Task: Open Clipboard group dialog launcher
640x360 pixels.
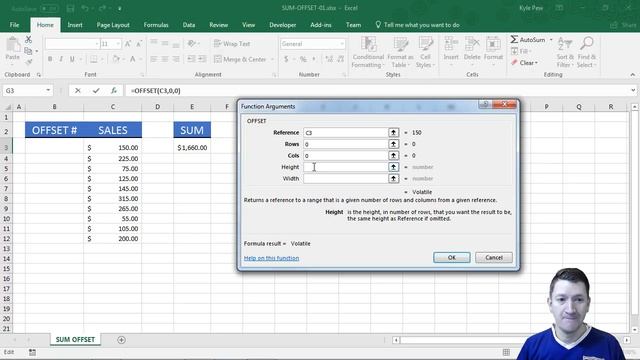Action: tap(39, 75)
